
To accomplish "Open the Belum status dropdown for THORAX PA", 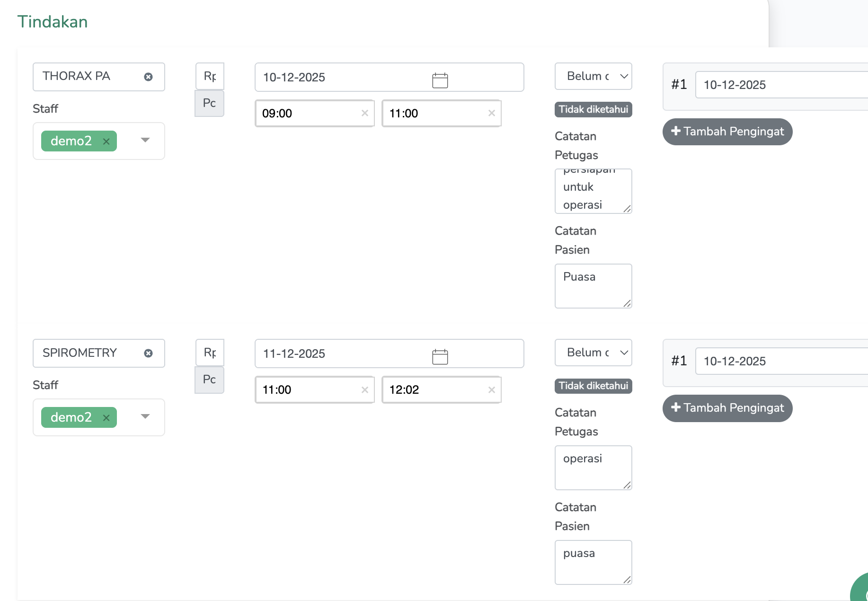I will 593,76.
